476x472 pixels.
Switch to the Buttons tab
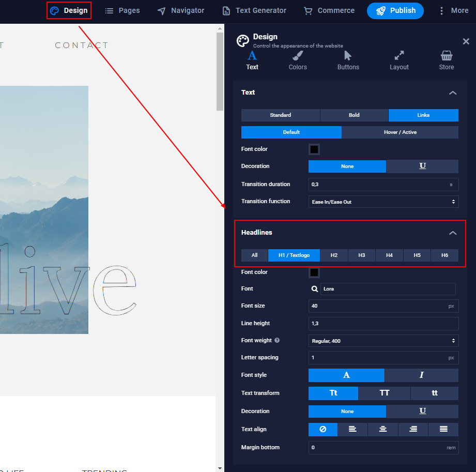(348, 60)
